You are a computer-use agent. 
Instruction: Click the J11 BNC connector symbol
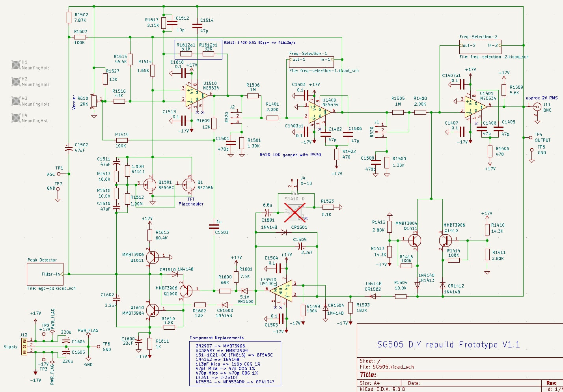point(537,106)
